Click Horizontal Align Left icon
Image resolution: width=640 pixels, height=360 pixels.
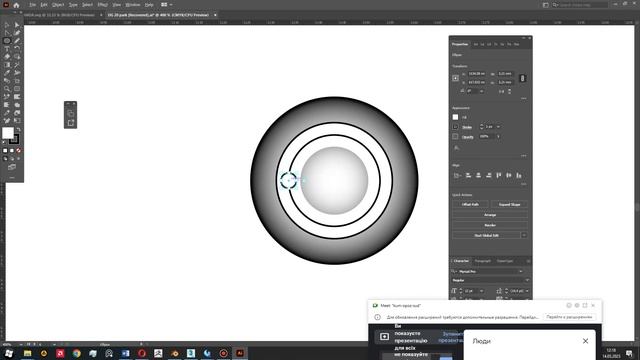(x=468, y=176)
